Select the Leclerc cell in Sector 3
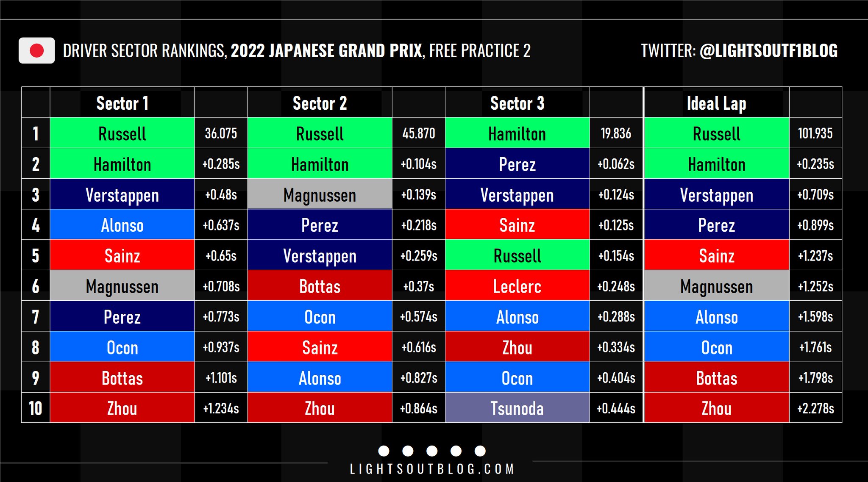 coord(517,286)
